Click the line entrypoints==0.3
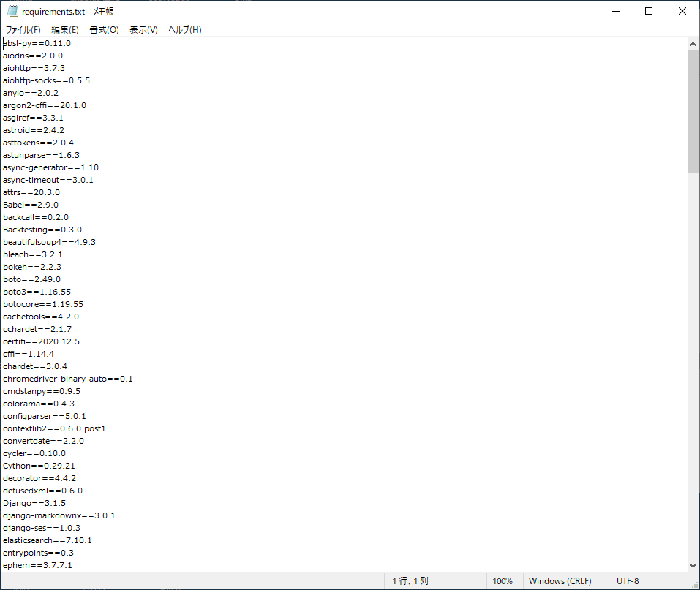The image size is (700, 590). coord(38,553)
